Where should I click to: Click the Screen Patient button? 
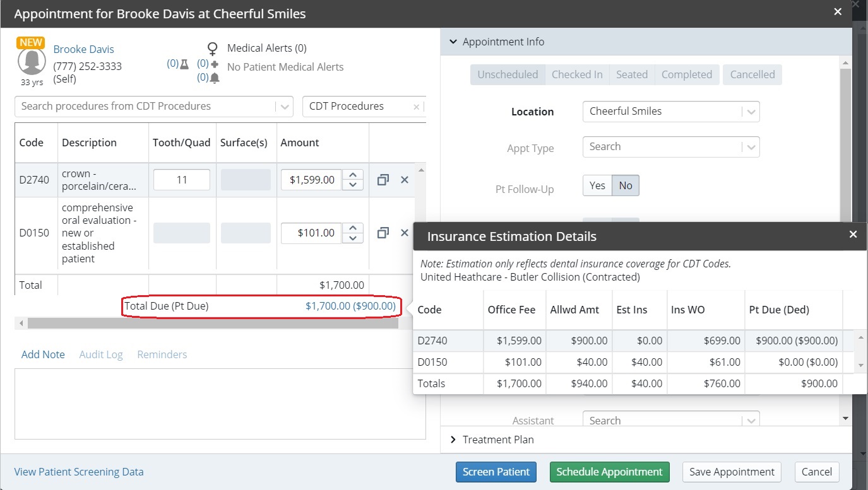(x=496, y=472)
